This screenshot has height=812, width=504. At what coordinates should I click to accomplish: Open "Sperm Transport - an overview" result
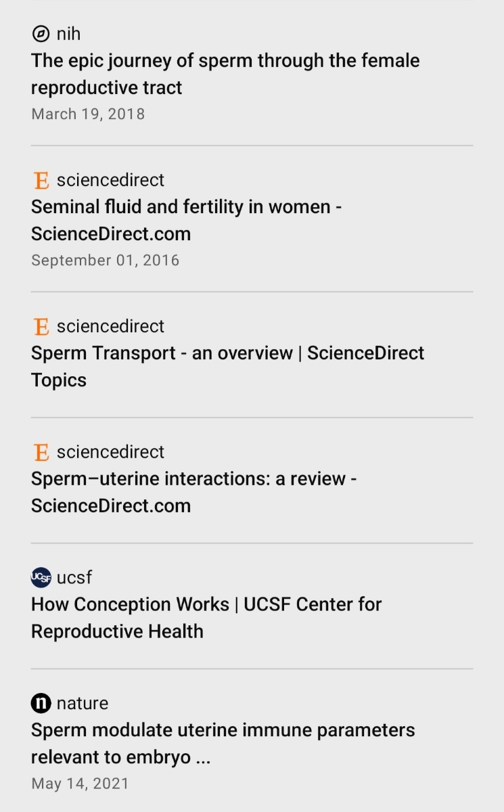tap(227, 366)
